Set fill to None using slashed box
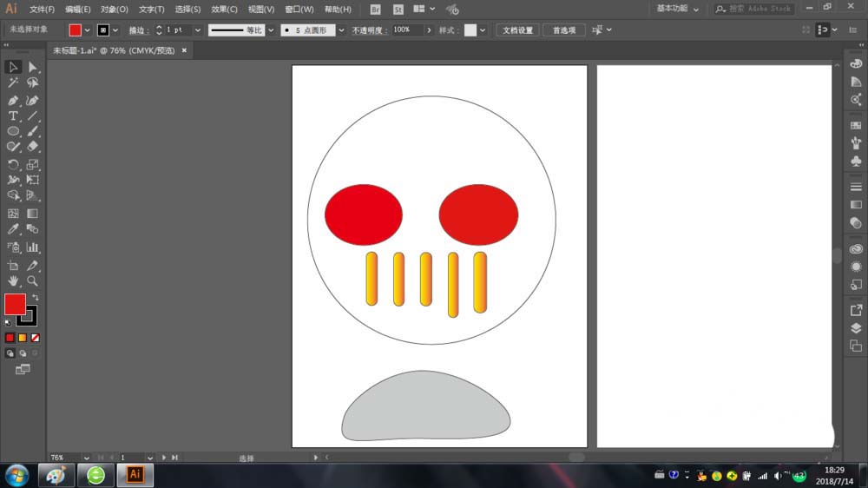This screenshot has width=868, height=488. (x=36, y=337)
